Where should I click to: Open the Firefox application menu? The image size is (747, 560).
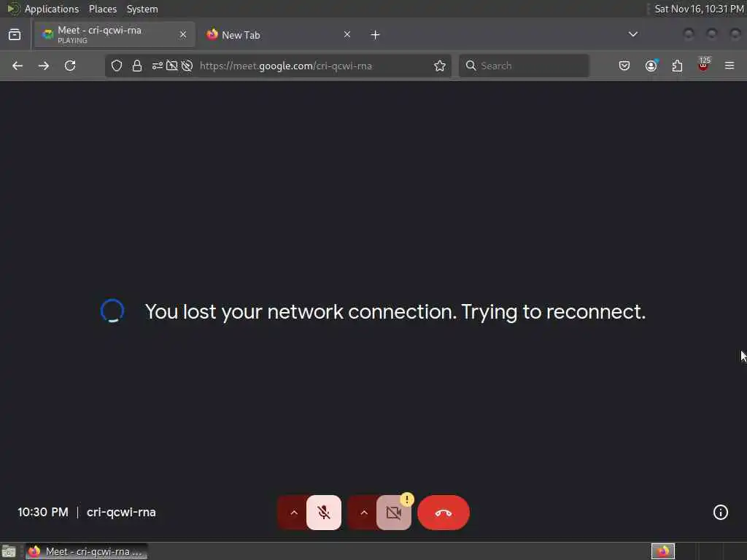pos(729,66)
